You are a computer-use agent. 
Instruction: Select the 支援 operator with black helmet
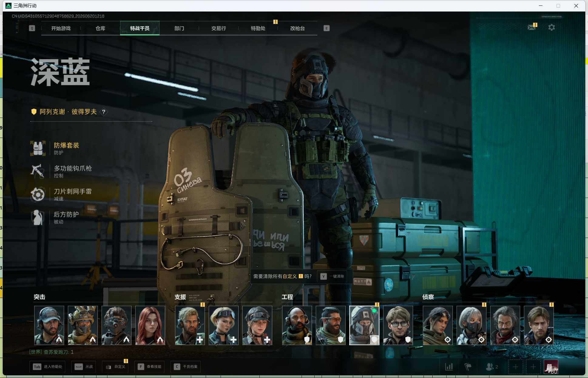pyautogui.click(x=257, y=325)
